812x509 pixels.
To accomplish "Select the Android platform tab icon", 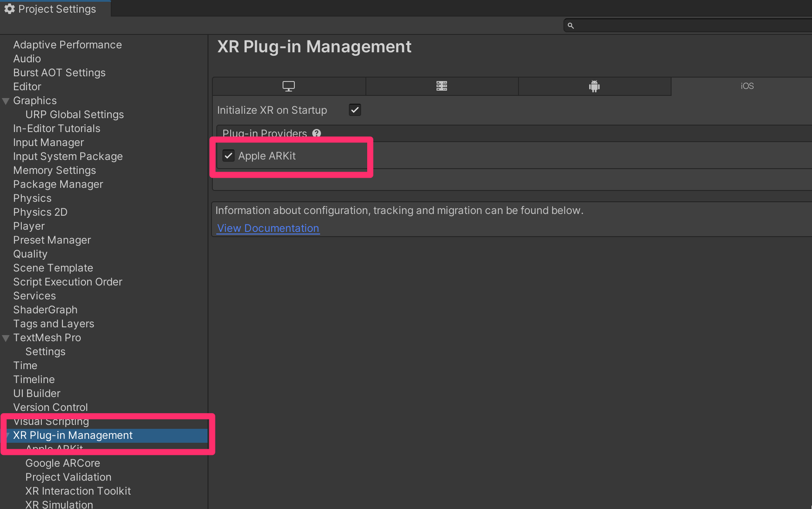I will [594, 86].
